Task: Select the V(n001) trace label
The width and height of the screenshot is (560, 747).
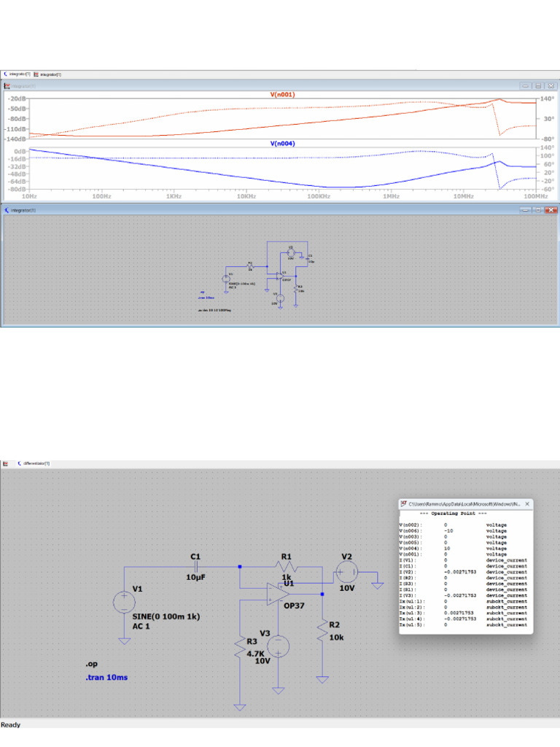Action: tap(282, 94)
